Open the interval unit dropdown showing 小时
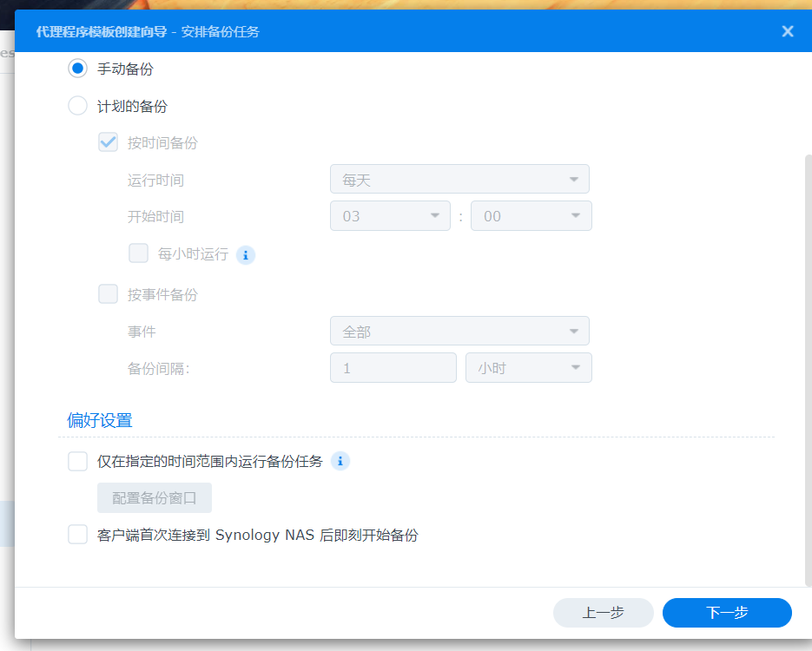This screenshot has height=651, width=812. click(x=529, y=367)
